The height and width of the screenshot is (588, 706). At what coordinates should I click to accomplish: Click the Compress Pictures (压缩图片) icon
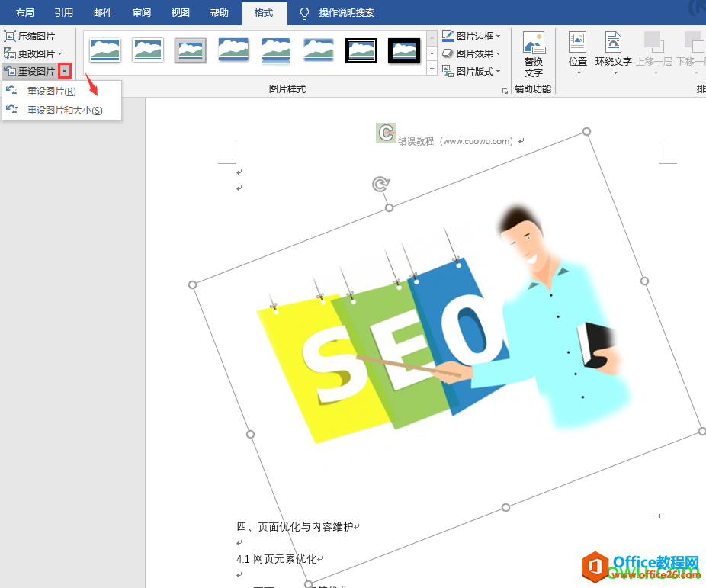click(x=10, y=37)
